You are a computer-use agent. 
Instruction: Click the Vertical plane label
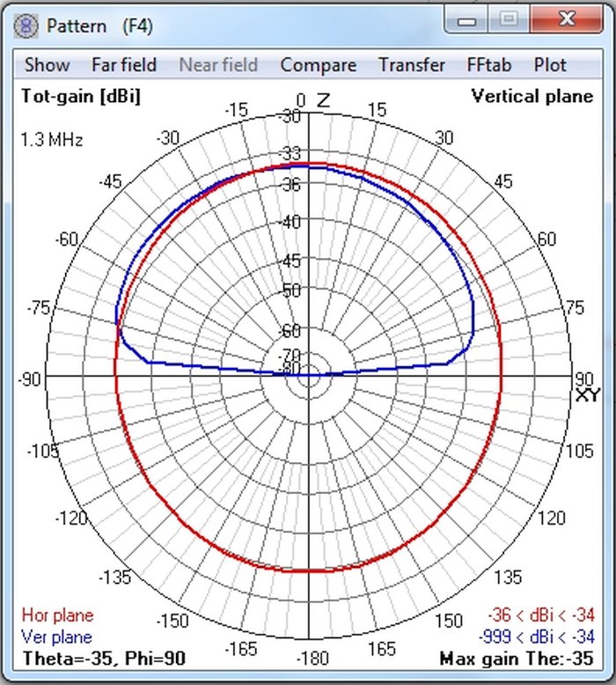pos(532,96)
